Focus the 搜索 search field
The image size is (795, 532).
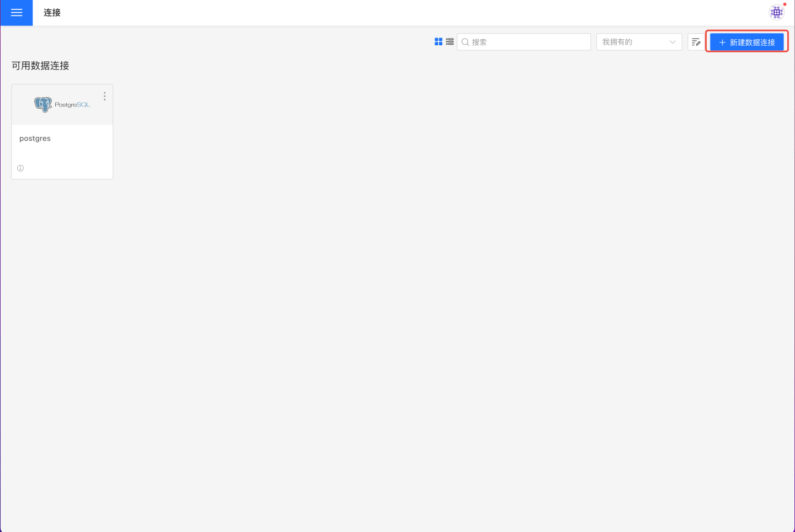(524, 42)
